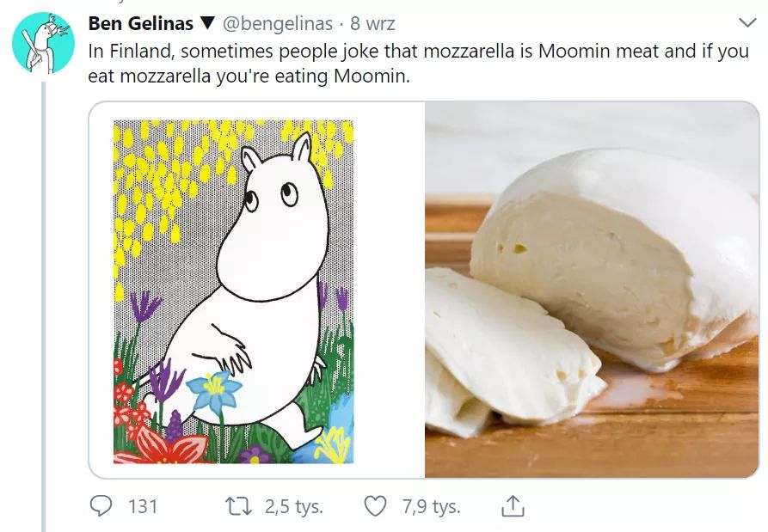Screen dimensions: 768x532
Task: Click the 2,5 tys. retweet count
Action: click(293, 507)
